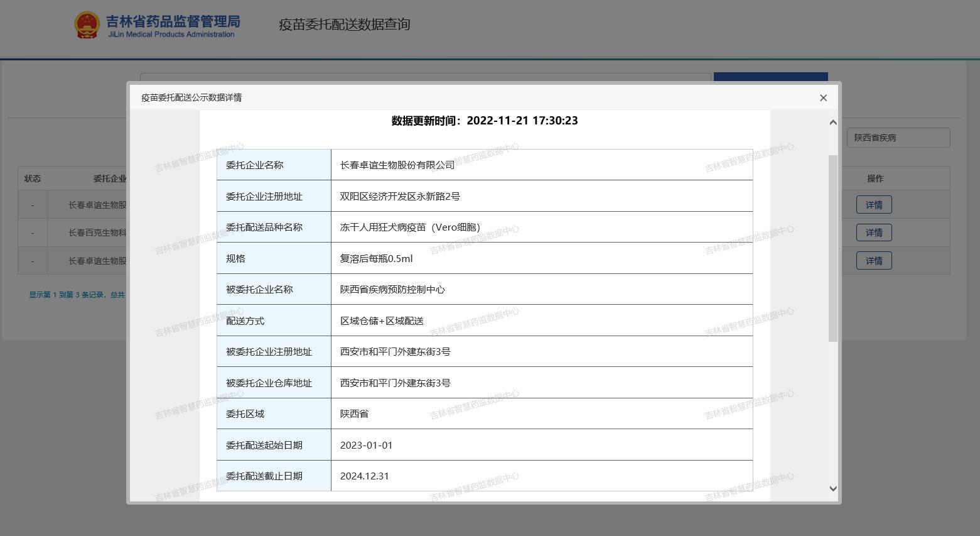Screen dimensions: 980x536
Task: Click the dialog scrollbar down arrow
Action: (x=833, y=488)
